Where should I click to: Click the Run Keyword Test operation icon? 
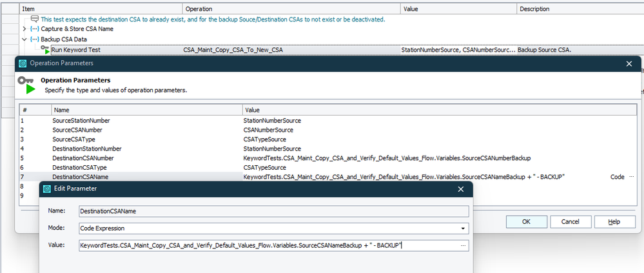tap(45, 49)
